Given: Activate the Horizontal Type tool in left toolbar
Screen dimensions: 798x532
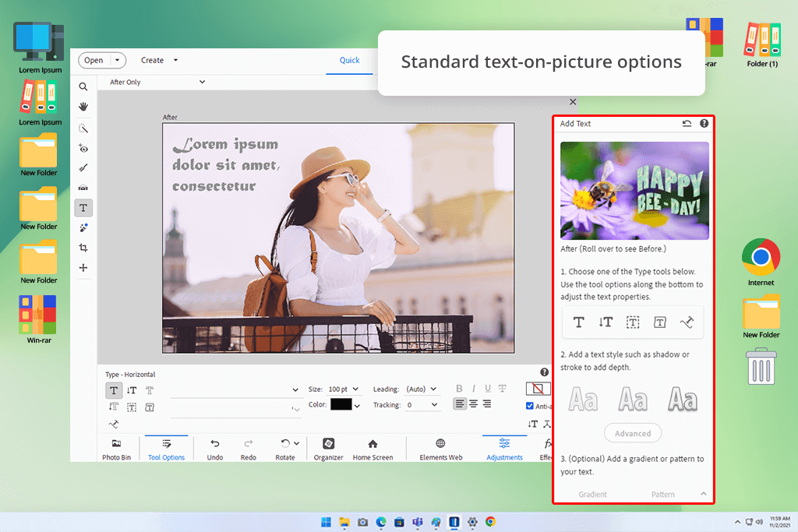Looking at the screenshot, I should [83, 207].
